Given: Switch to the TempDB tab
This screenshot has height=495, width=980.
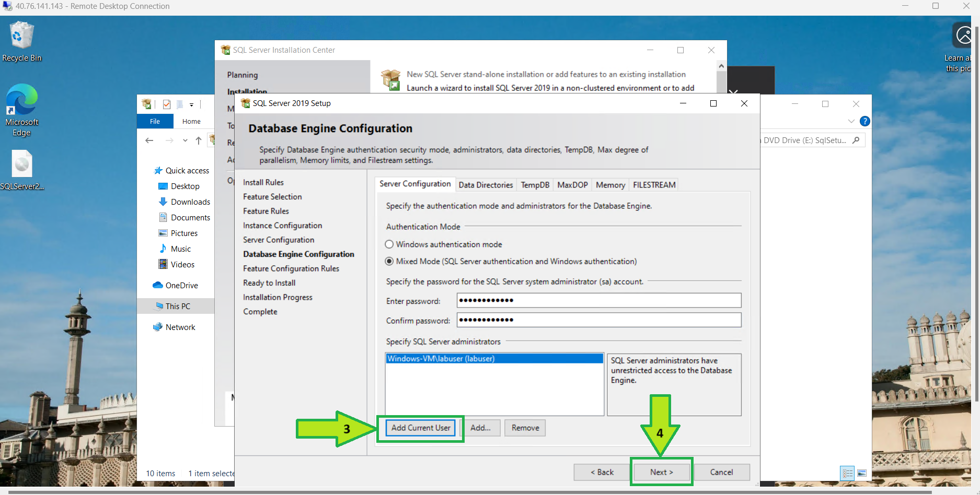Looking at the screenshot, I should coord(535,185).
